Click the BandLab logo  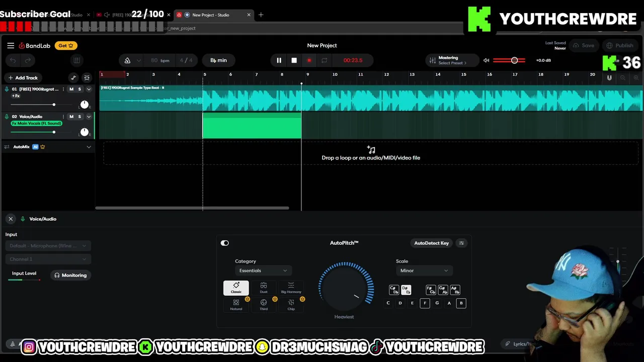(x=35, y=46)
